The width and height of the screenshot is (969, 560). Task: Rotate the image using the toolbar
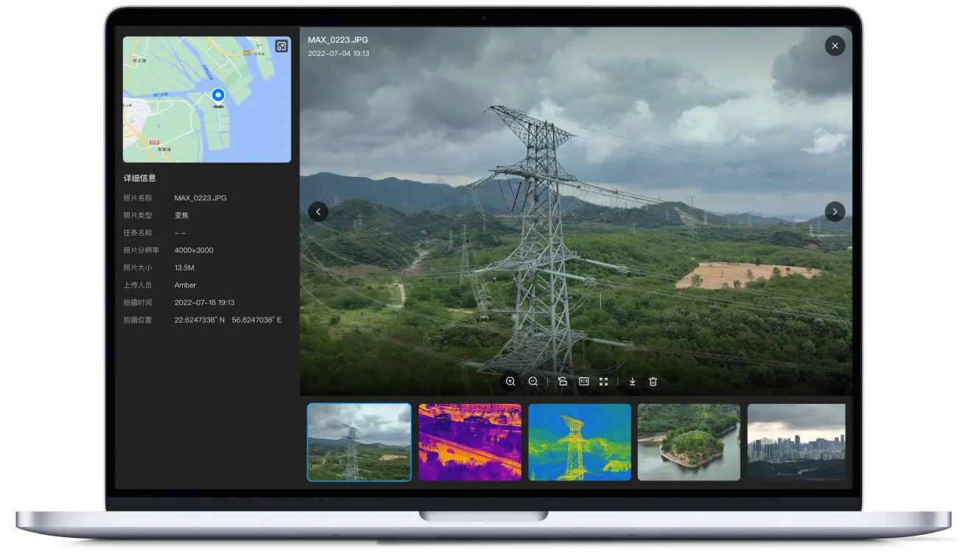tap(563, 382)
